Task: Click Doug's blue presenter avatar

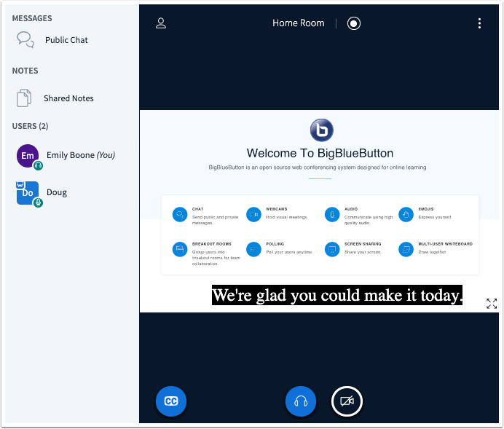Action: 28,192
